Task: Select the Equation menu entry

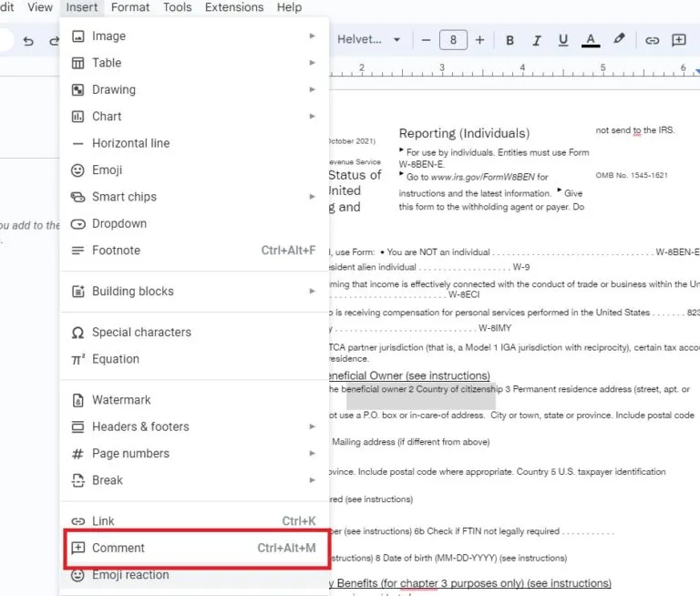Action: pyautogui.click(x=194, y=359)
